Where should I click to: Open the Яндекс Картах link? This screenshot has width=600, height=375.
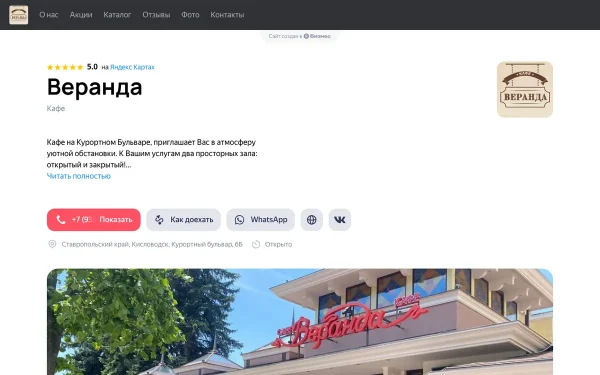point(132,67)
